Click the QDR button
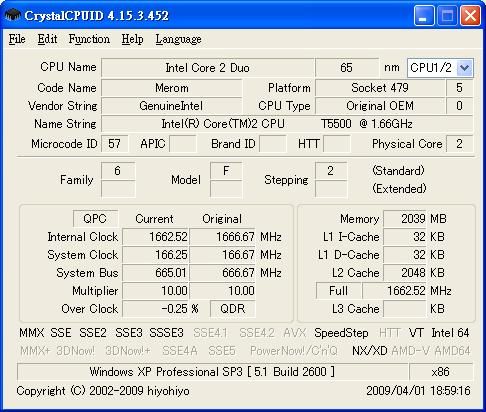Screen dimensions: 486x412 point(233,309)
